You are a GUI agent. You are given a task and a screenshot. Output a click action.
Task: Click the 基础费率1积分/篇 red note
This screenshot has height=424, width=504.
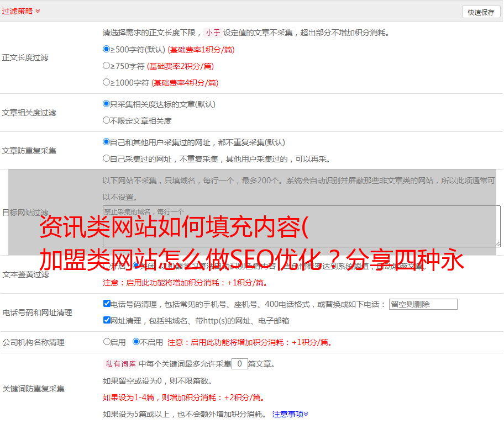pos(201,50)
